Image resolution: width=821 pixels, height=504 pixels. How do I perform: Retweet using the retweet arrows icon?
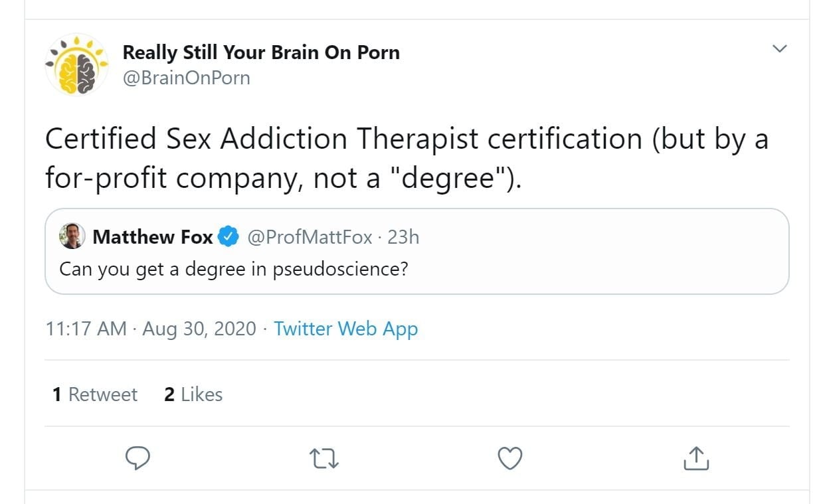point(324,458)
